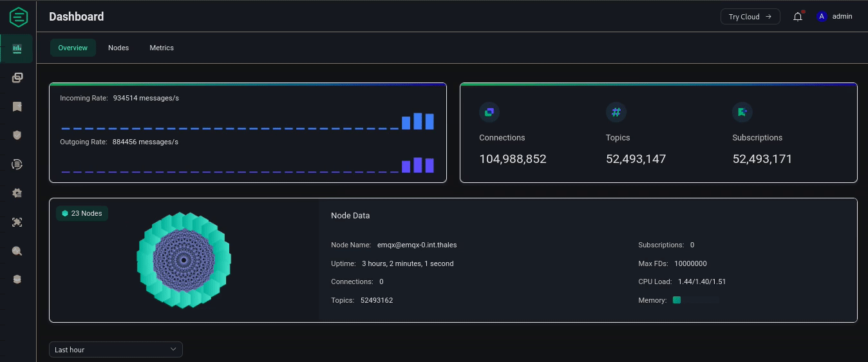
Task: Open the circular data integration sidebar icon
Action: point(17,164)
